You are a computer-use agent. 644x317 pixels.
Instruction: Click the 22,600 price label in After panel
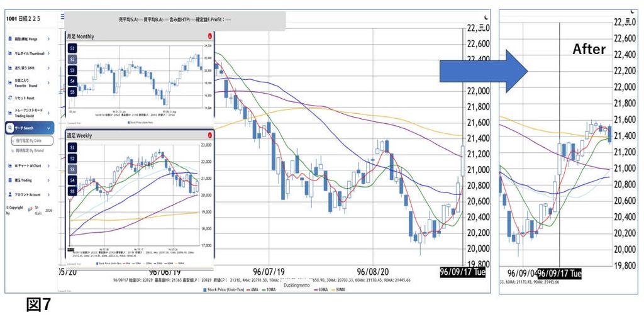point(625,38)
